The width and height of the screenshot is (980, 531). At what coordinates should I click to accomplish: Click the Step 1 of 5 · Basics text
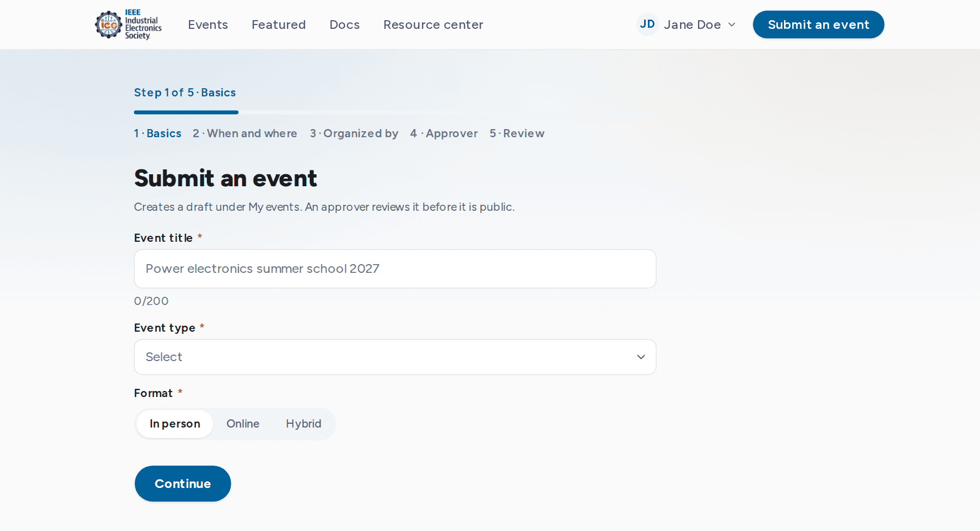[x=185, y=93]
